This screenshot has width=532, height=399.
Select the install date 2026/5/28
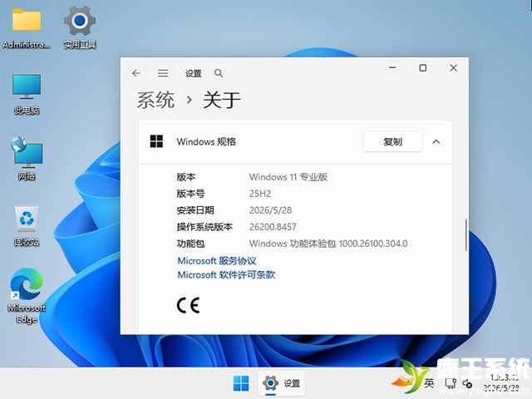[270, 210]
